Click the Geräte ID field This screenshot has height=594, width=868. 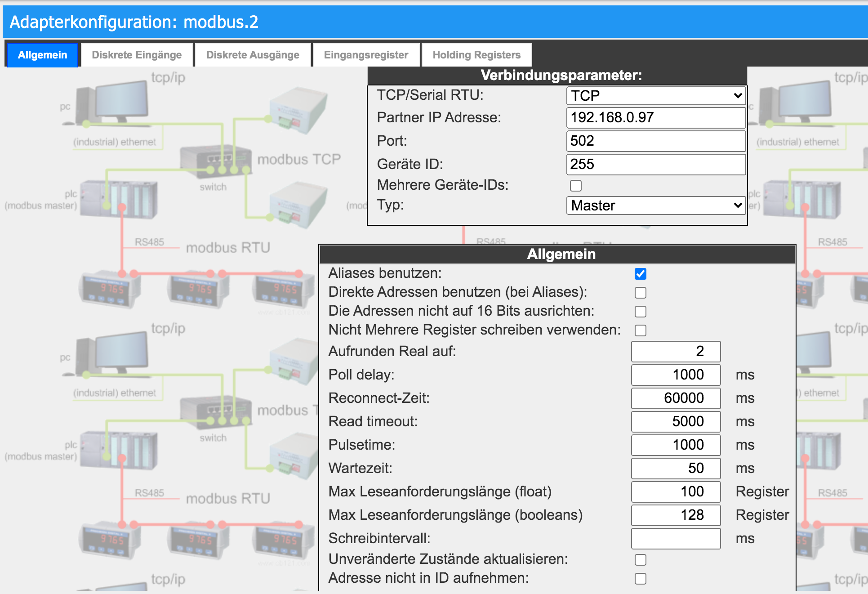point(655,165)
